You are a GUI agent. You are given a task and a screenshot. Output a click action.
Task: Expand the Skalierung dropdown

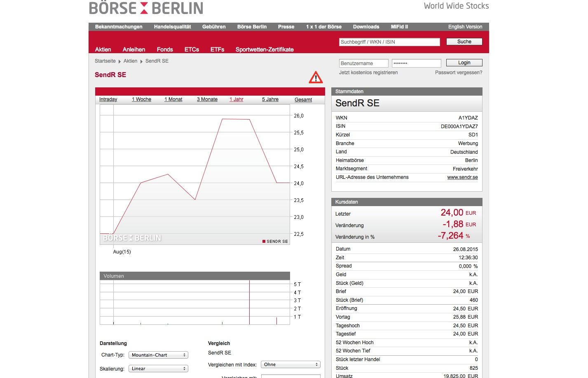158,369
